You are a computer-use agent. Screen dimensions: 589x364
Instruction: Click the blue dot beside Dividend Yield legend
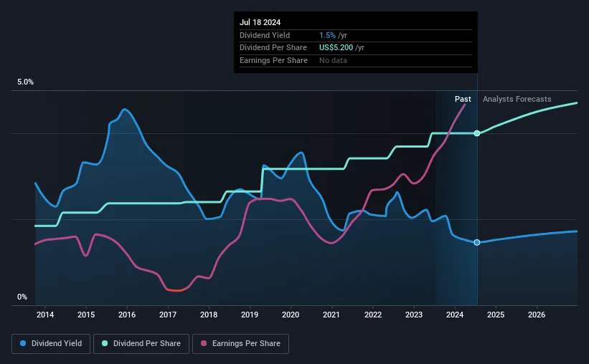[24, 344]
